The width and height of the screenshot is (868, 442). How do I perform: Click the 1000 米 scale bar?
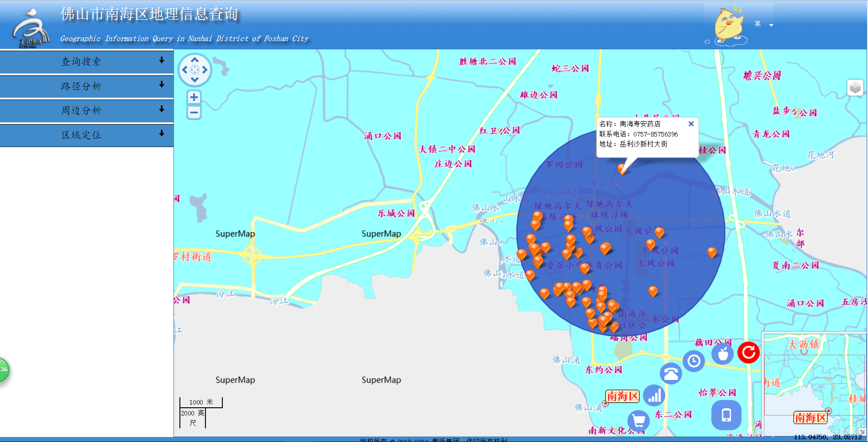(201, 402)
